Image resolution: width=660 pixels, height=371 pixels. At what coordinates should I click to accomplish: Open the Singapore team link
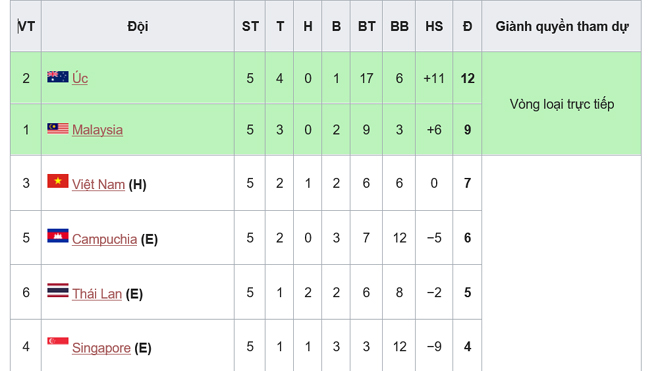(101, 348)
